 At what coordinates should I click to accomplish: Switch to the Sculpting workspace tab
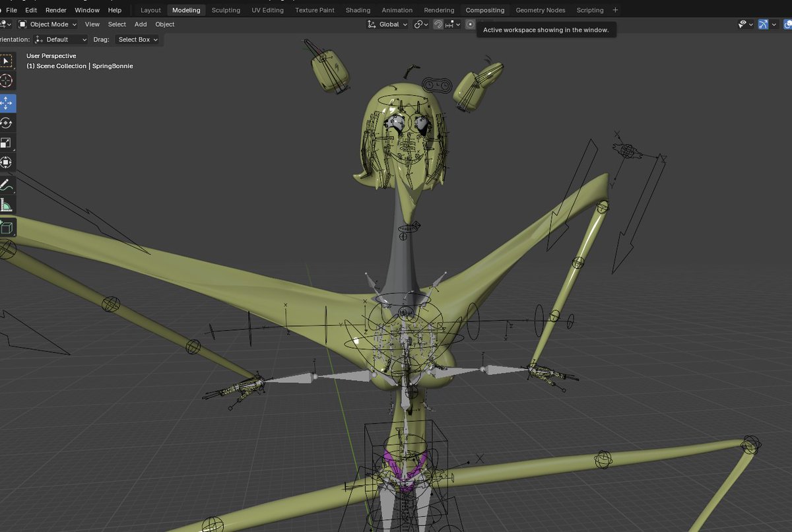coord(226,10)
